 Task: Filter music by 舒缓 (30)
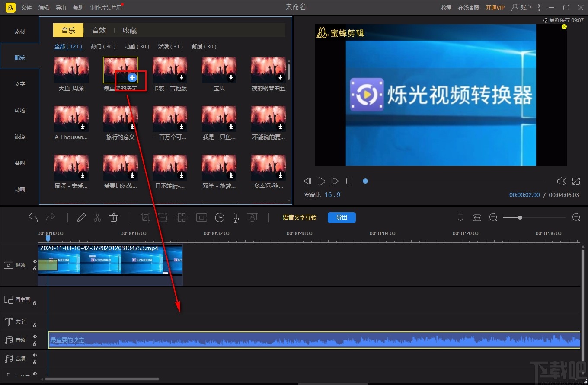(x=205, y=47)
